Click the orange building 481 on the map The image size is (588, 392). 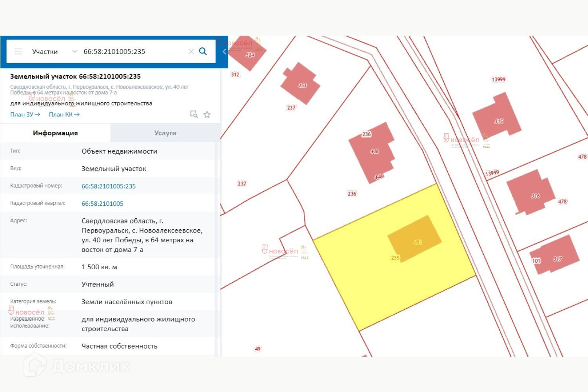pos(414,238)
